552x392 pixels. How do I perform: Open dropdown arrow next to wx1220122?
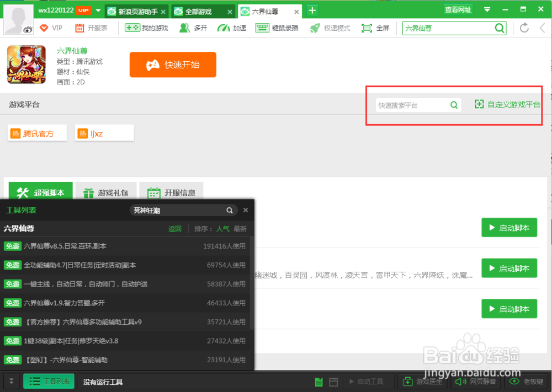coord(98,10)
